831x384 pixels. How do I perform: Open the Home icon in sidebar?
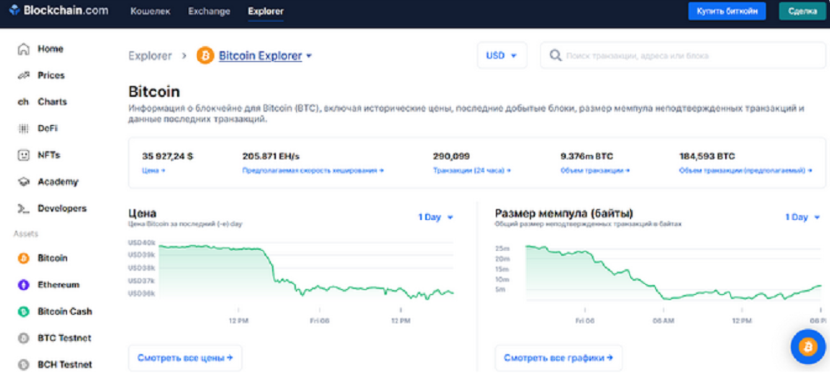23,49
